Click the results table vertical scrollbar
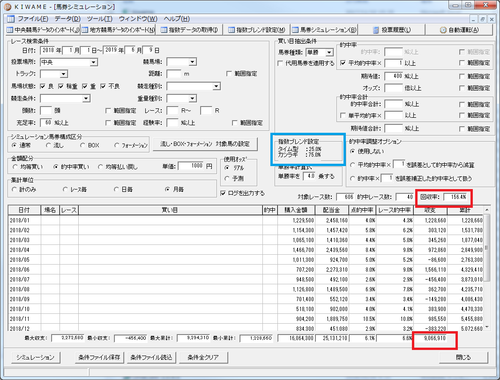Screen dimensions: 500x380 tap(487, 267)
